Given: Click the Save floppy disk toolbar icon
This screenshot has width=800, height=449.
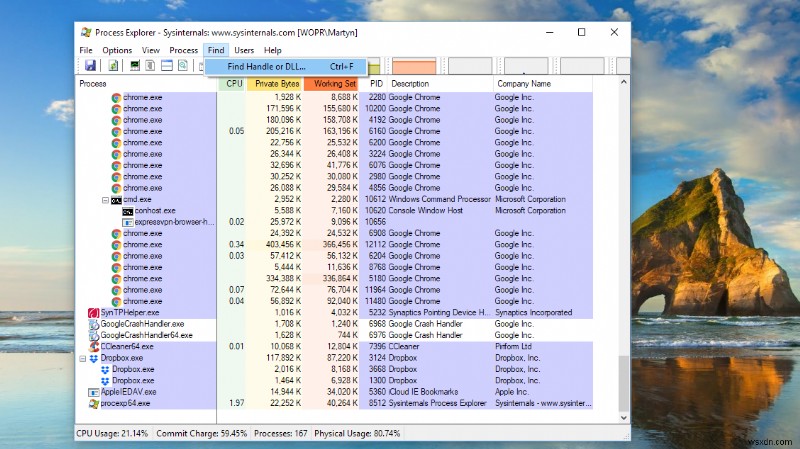Looking at the screenshot, I should [90, 66].
